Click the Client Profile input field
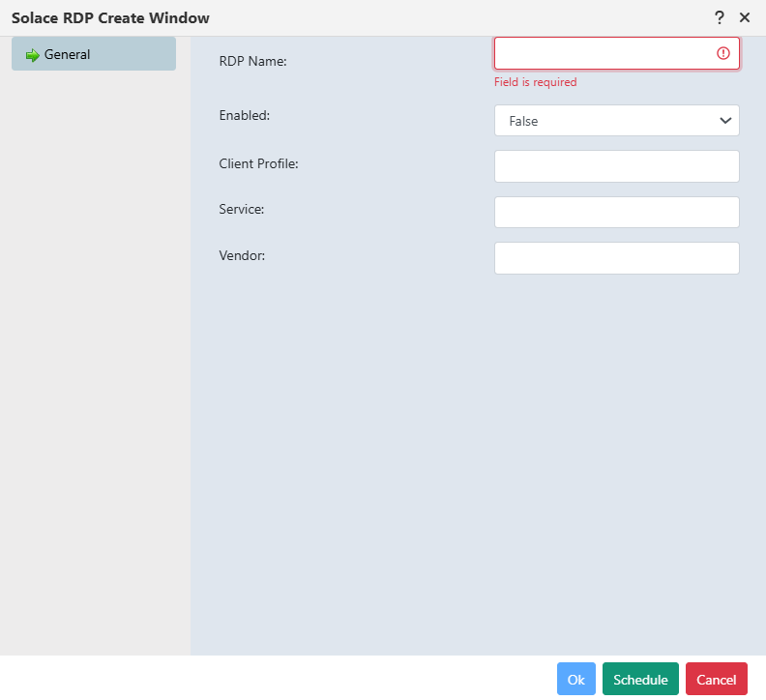The image size is (766, 700). [616, 166]
